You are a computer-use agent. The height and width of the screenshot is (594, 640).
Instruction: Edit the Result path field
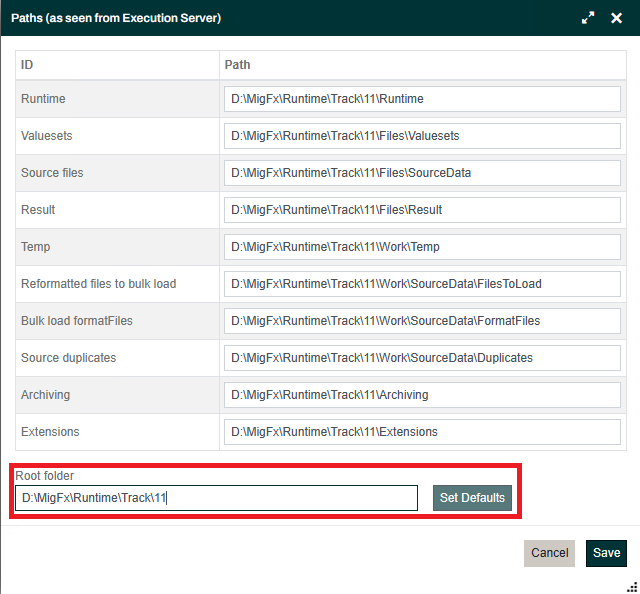click(422, 210)
